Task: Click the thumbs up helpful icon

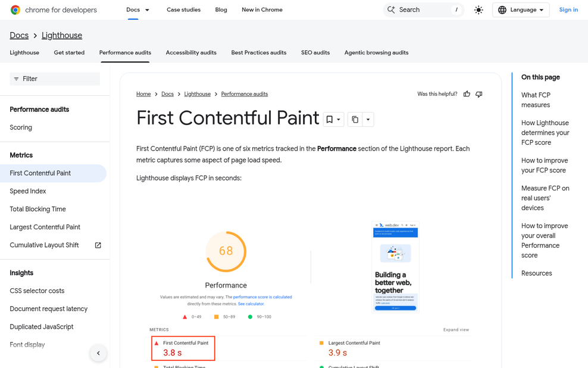Action: point(467,93)
